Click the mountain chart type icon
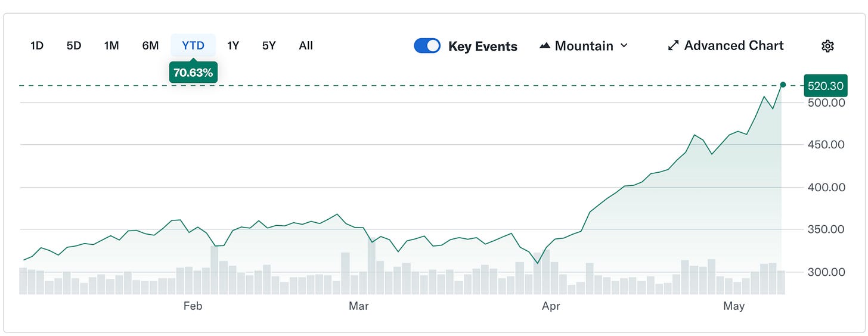This screenshot has width=868, height=336. click(x=544, y=46)
